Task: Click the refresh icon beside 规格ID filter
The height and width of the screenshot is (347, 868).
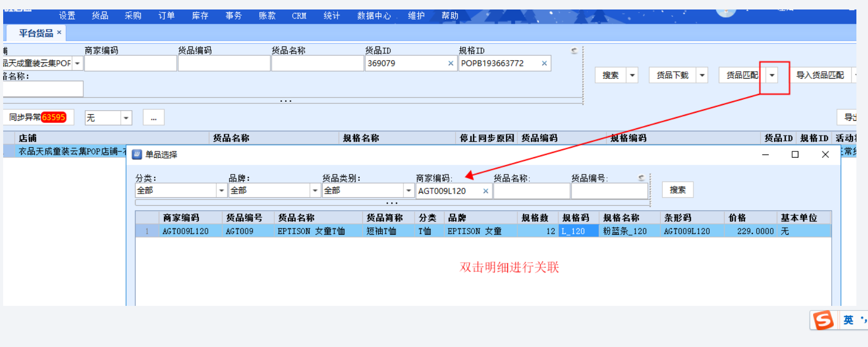Action: tap(574, 51)
